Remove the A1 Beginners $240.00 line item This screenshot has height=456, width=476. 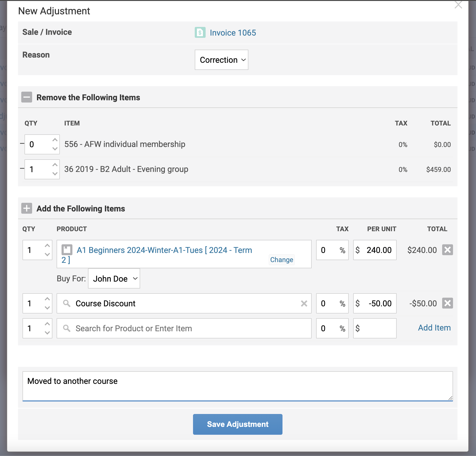pyautogui.click(x=447, y=250)
